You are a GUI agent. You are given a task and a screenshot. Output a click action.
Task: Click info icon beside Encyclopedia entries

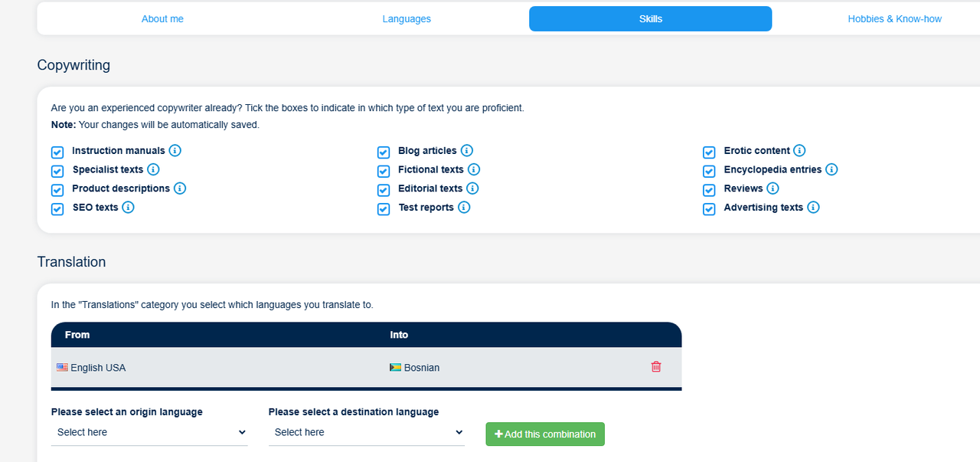(831, 169)
